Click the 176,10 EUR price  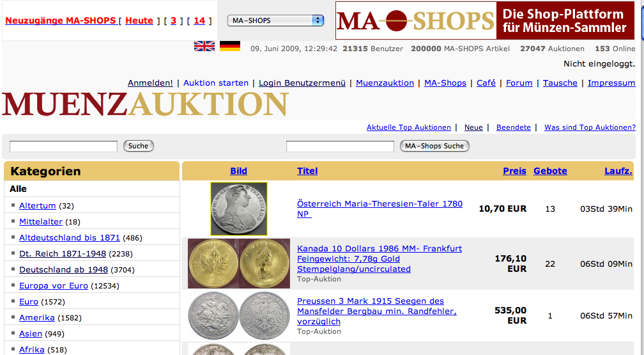[510, 264]
